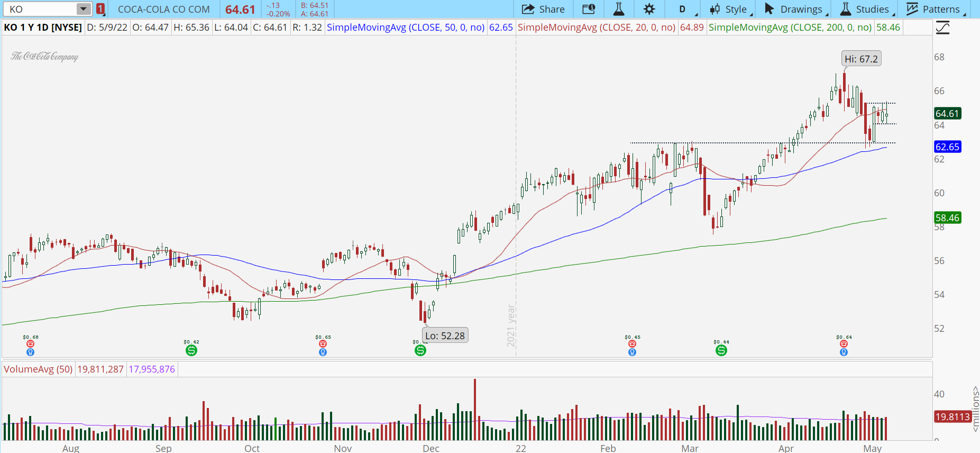Screen dimensions: 980x453
Task: Click the ask value A: 64.61
Action: pyautogui.click(x=315, y=14)
